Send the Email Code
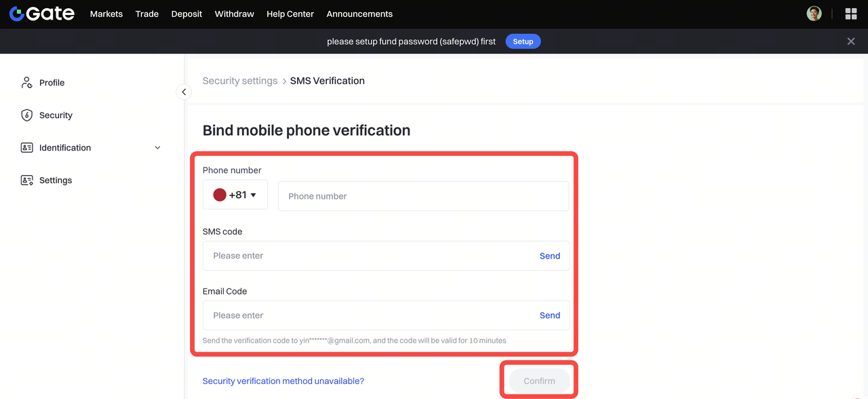Viewport: 868px width, 399px height. pos(549,316)
